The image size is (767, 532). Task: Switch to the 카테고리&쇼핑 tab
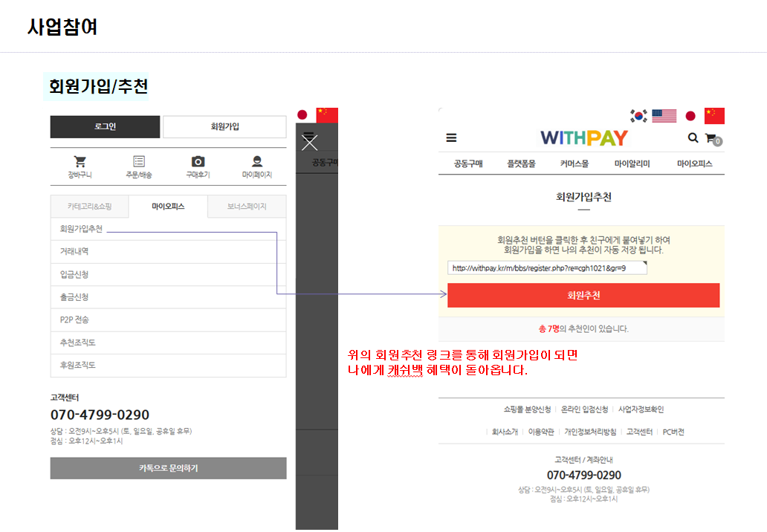pos(89,207)
